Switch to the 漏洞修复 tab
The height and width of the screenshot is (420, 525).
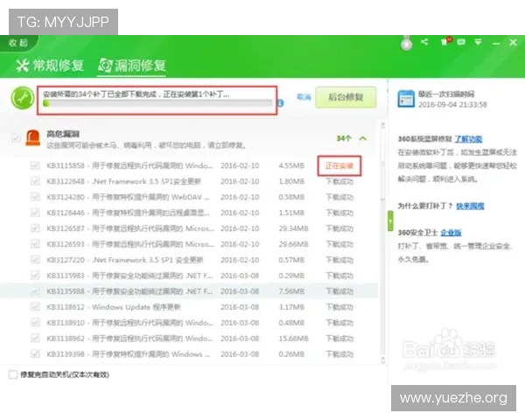132,66
